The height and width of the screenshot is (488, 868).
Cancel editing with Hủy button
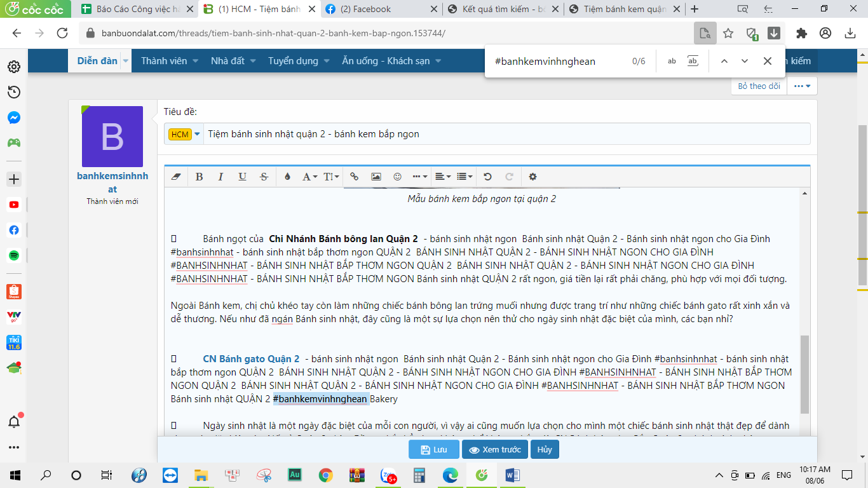point(545,450)
